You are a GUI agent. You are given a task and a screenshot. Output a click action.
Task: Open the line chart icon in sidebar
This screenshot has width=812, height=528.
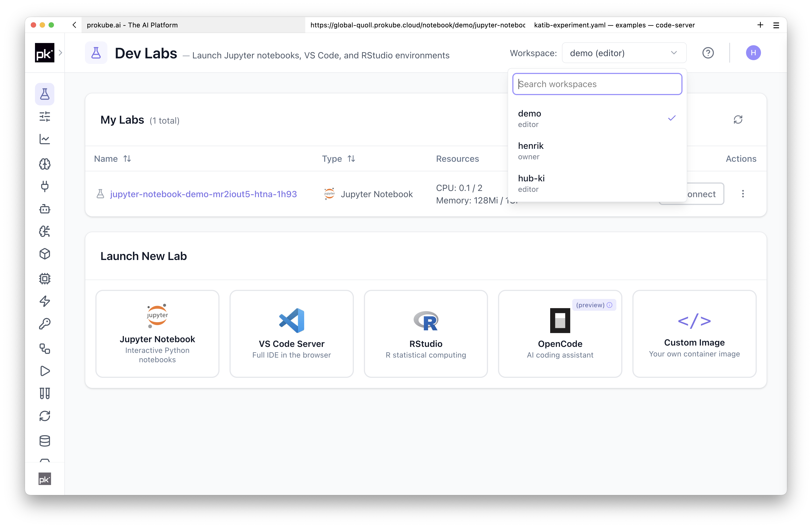pos(45,139)
